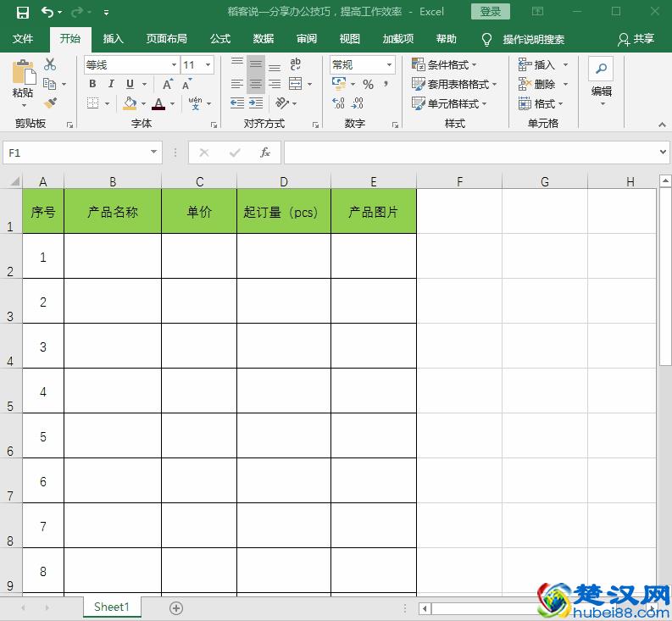
Task: Click the wén phonetic guide icon
Action: click(x=195, y=103)
